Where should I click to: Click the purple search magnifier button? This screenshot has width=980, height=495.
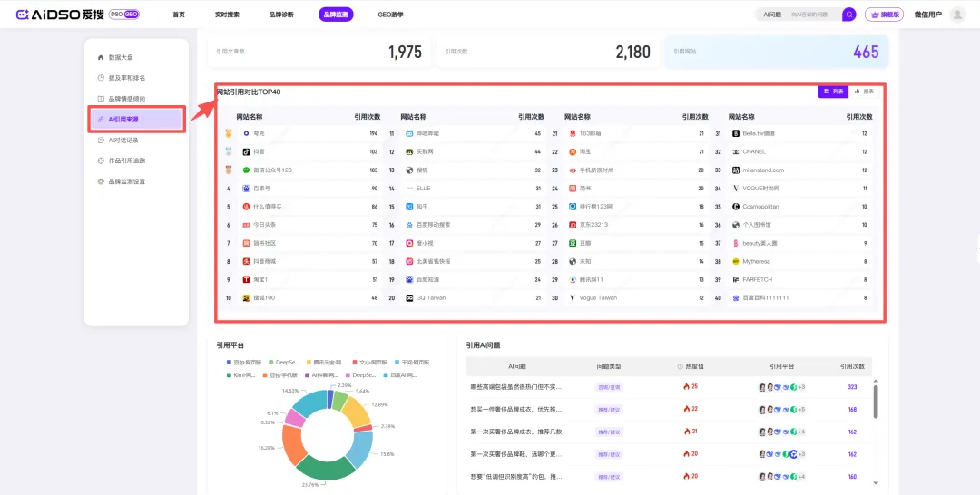tap(848, 15)
